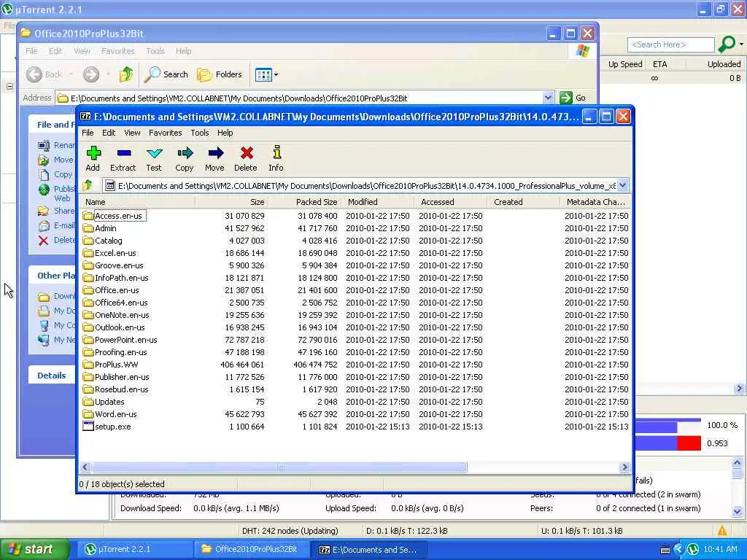Expand the Details panel in Explorer sidebar
This screenshot has width=747, height=560.
point(52,376)
